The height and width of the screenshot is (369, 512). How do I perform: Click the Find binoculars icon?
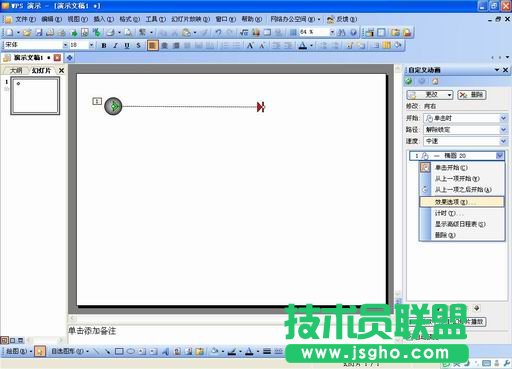pos(342,32)
